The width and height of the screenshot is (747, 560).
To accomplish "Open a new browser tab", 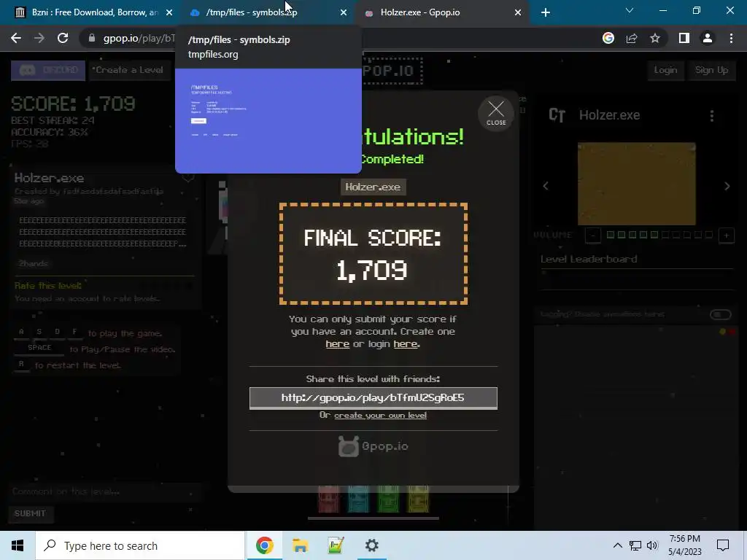I will 546,12.
